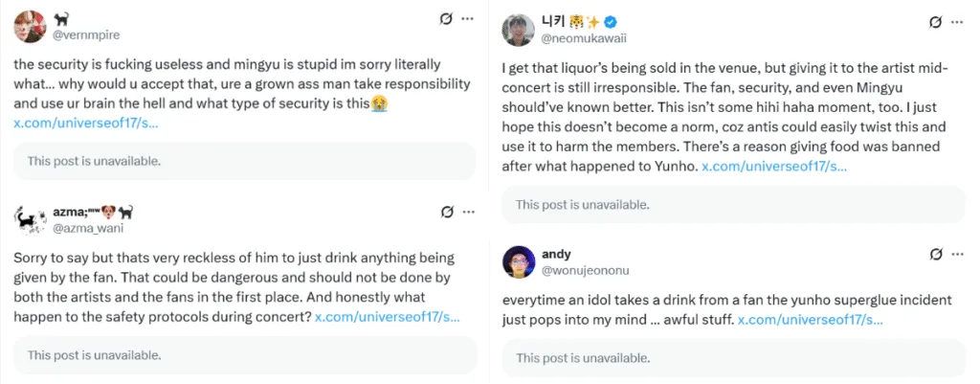Go to the @wonujeononu handle
Image resolution: width=980 pixels, height=384 pixels.
click(x=581, y=270)
